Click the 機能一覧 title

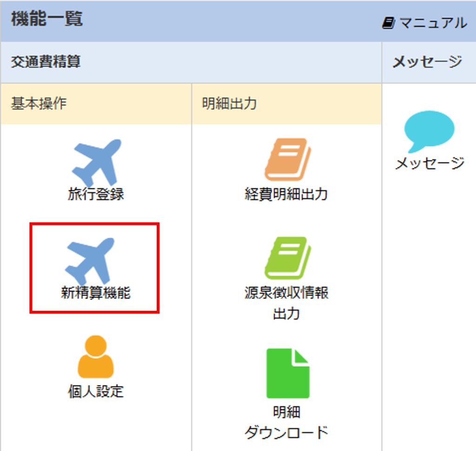click(47, 19)
